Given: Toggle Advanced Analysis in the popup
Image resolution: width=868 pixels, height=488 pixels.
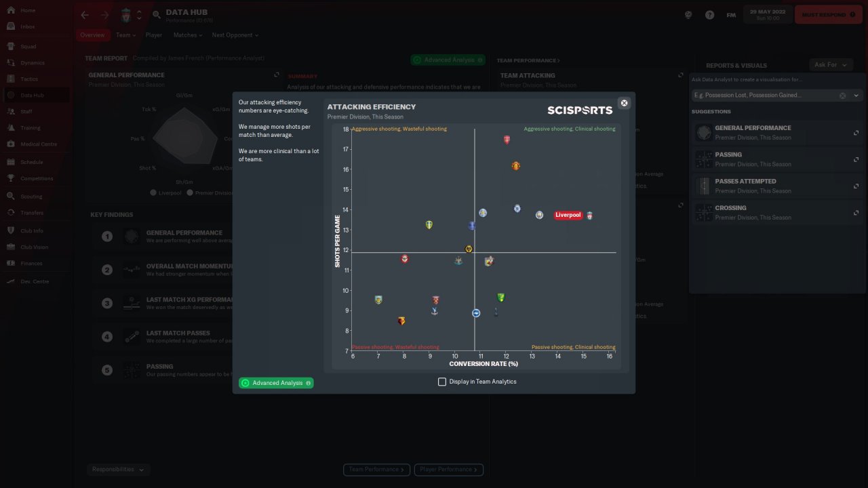Looking at the screenshot, I should pyautogui.click(x=276, y=383).
